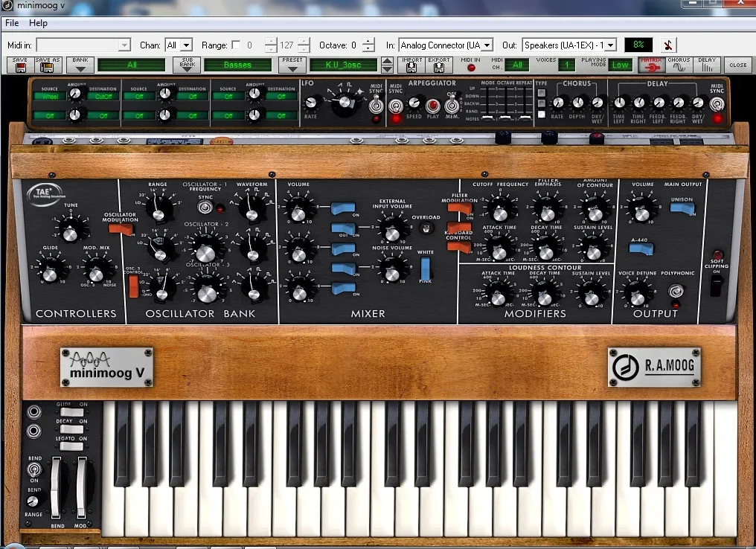The width and height of the screenshot is (756, 549).
Task: Click the Import preset icon
Action: point(411,65)
